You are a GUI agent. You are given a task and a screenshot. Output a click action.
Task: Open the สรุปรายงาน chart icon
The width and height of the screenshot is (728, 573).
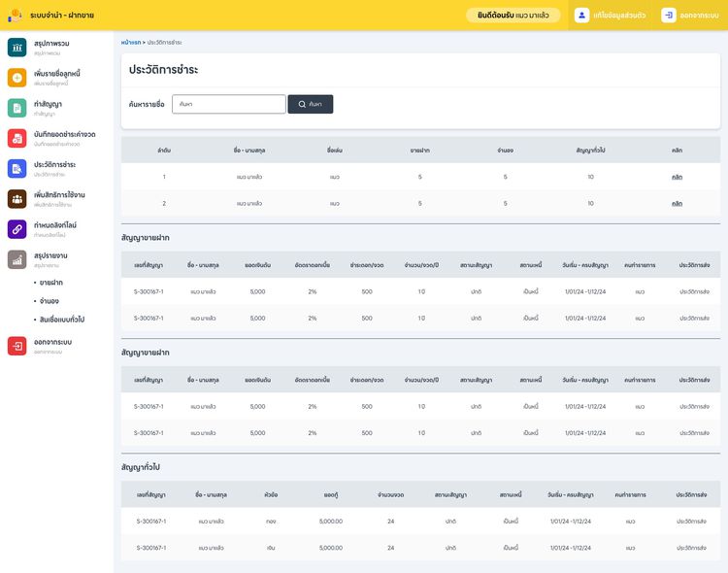click(x=17, y=259)
